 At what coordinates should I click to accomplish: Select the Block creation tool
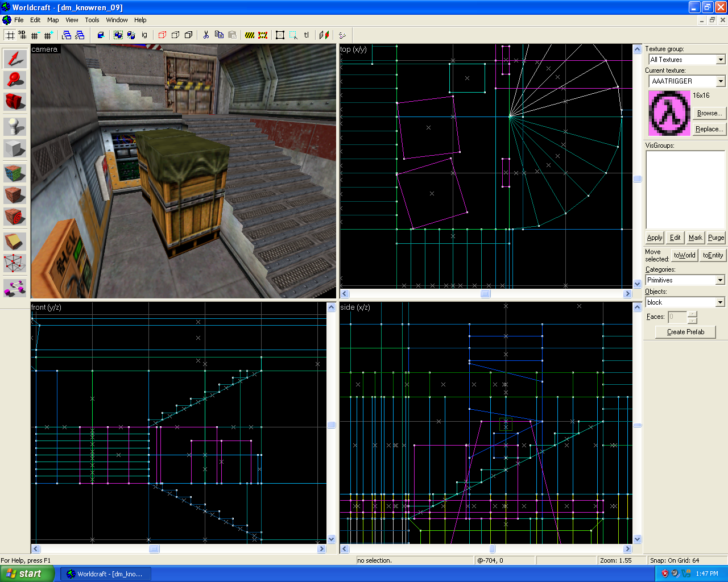tap(15, 148)
